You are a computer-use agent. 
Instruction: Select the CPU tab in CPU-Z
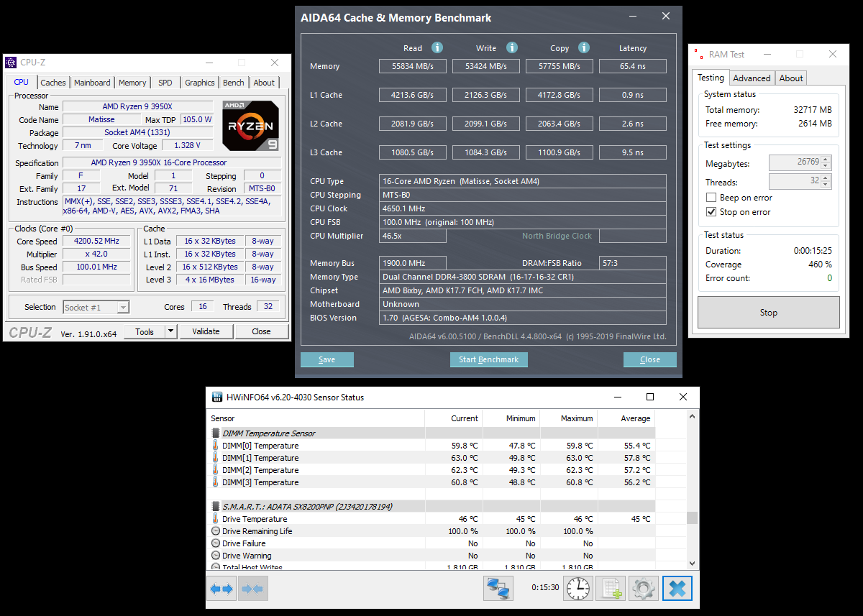pos(22,82)
